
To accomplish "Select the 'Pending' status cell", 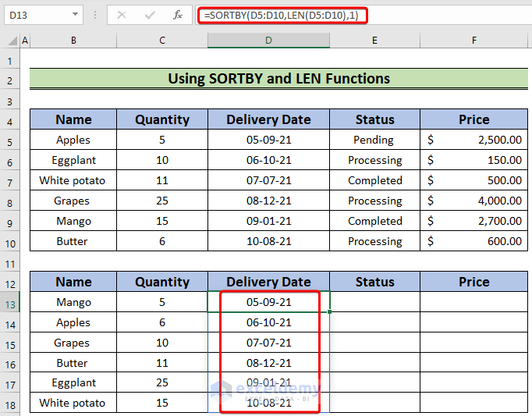I will click(374, 140).
